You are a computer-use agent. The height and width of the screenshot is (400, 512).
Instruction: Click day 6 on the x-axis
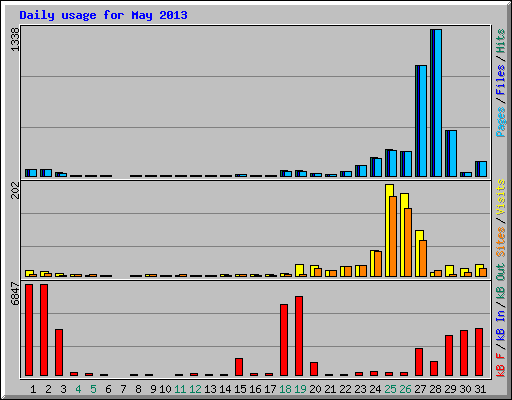click(x=108, y=389)
